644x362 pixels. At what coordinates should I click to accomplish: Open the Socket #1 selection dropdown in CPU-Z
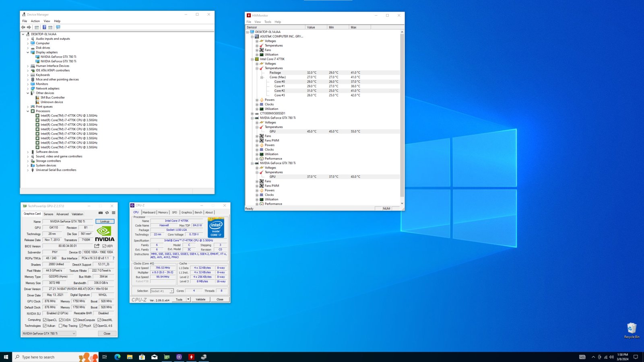[x=162, y=291]
